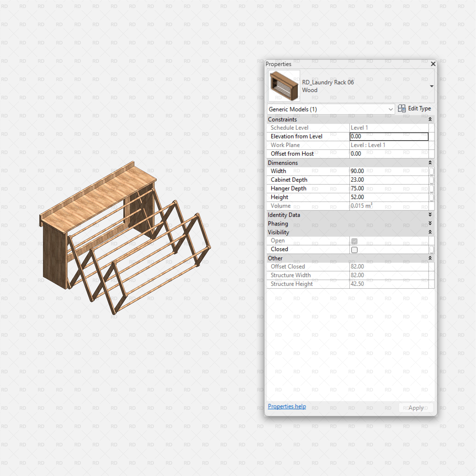The width and height of the screenshot is (476, 476).
Task: Click the associate parameter button beside Width
Action: point(432,171)
